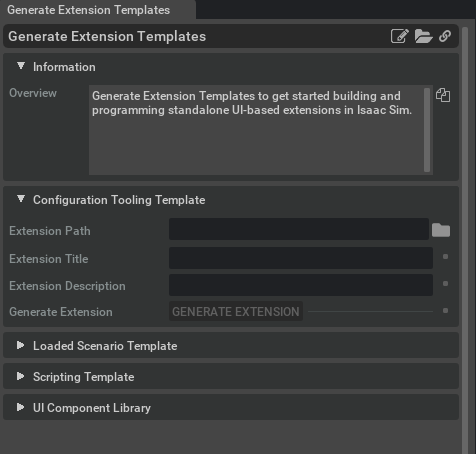Focus the Extension Description input field
476x454 pixels.
click(301, 285)
